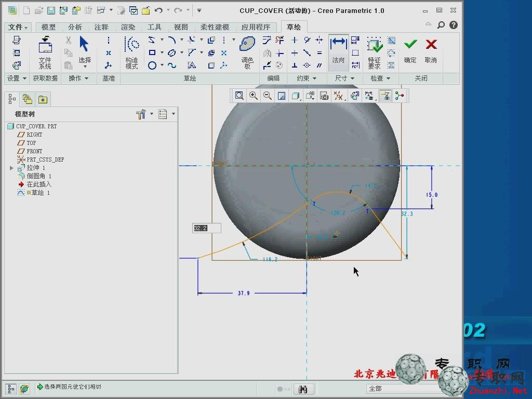Screen dimensions: 532x399
Task: Select the Circle sketch tool
Action: click(152, 65)
